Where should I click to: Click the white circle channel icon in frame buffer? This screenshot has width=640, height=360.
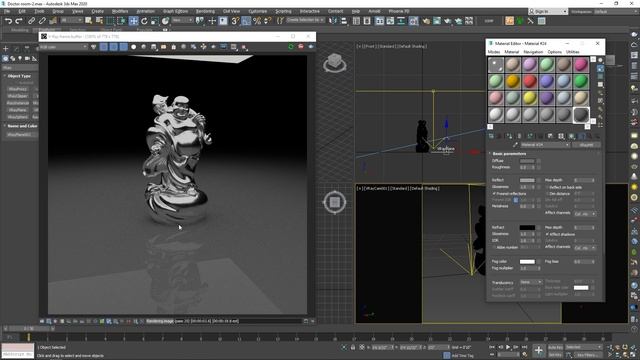(133, 47)
